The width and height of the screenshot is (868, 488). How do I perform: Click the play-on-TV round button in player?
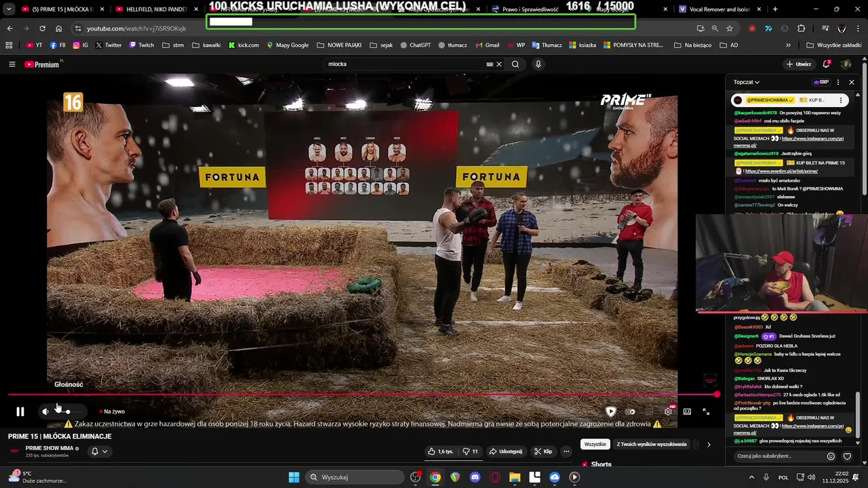coord(611,411)
